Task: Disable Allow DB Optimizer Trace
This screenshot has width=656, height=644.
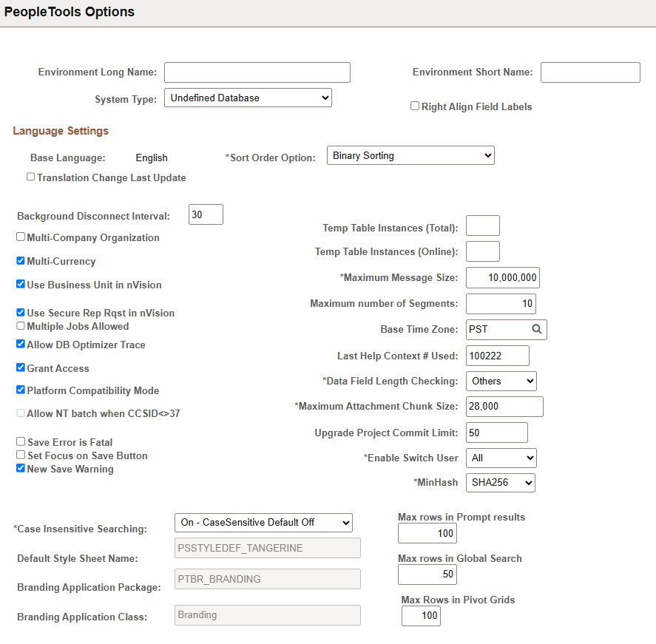Action: (x=21, y=342)
